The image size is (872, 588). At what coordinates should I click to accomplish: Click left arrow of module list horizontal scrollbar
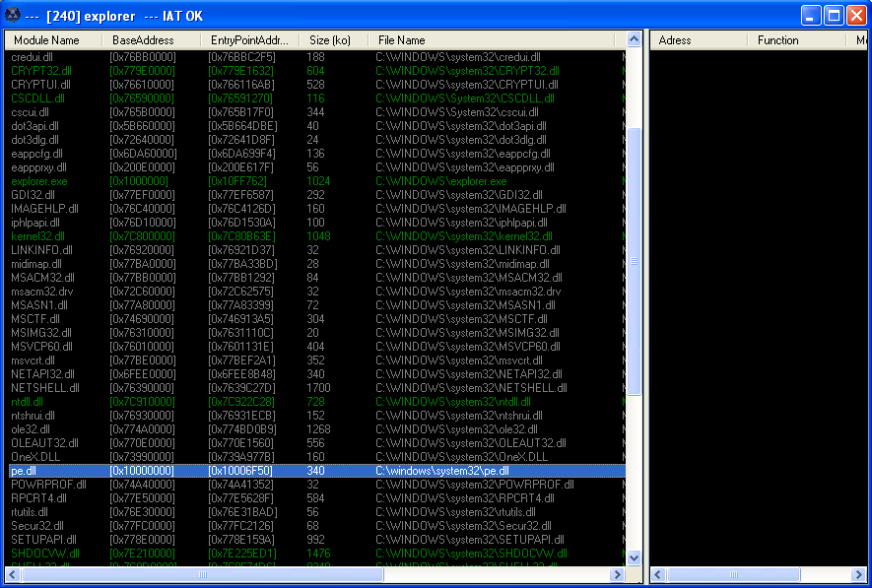(x=13, y=574)
